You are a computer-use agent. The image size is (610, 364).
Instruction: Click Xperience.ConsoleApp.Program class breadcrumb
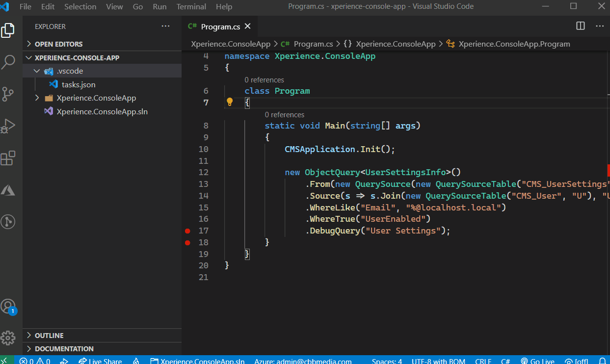(x=508, y=44)
